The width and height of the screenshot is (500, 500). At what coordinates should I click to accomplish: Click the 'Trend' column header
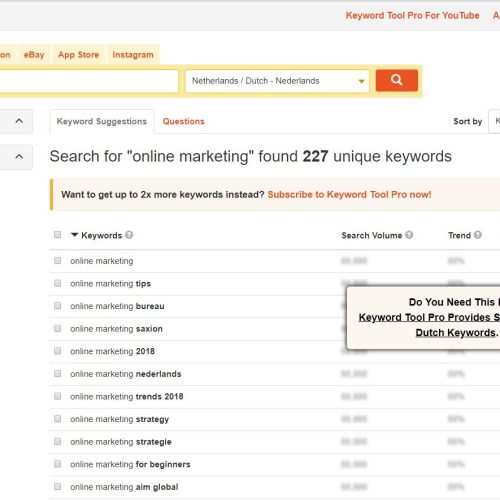(x=459, y=235)
